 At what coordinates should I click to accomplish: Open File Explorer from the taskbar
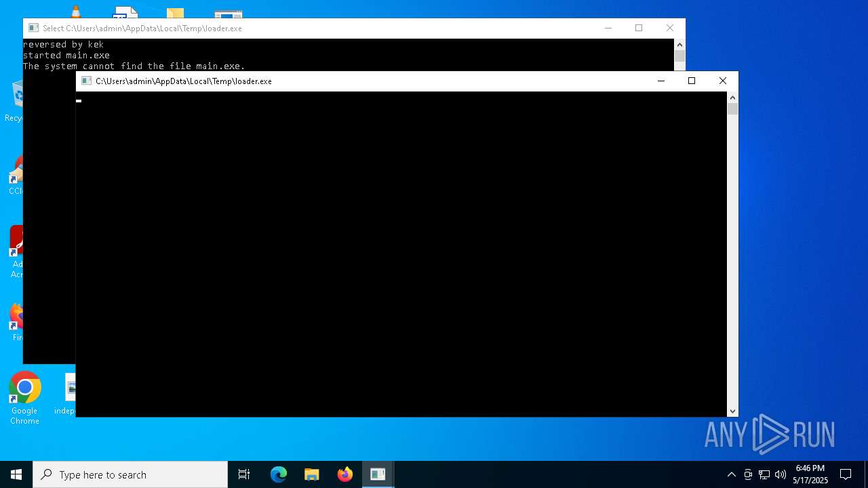click(x=312, y=474)
